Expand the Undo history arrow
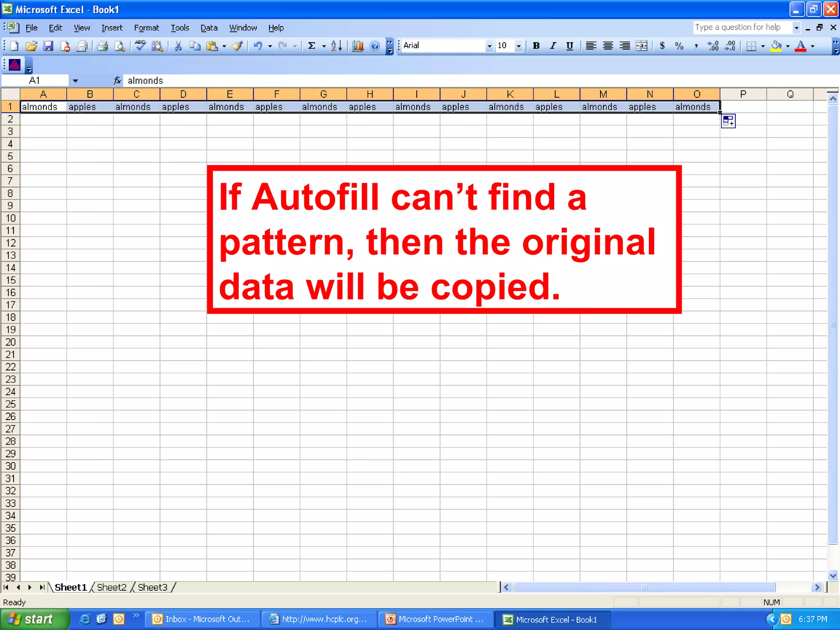The width and height of the screenshot is (840, 630). [x=270, y=46]
